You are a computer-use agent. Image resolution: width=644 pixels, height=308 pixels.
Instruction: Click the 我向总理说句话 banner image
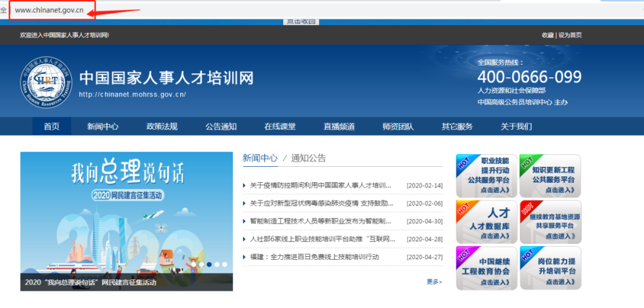(126, 214)
